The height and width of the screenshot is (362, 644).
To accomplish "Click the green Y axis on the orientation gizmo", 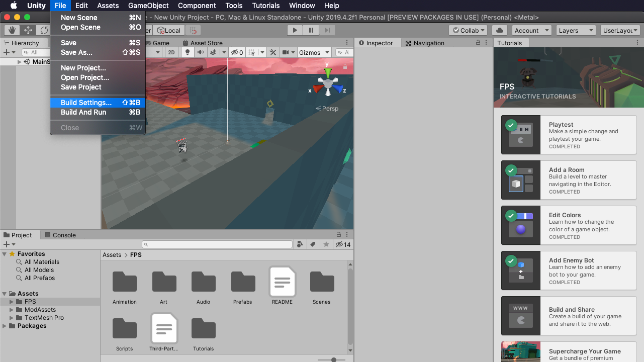I will click(x=328, y=73).
